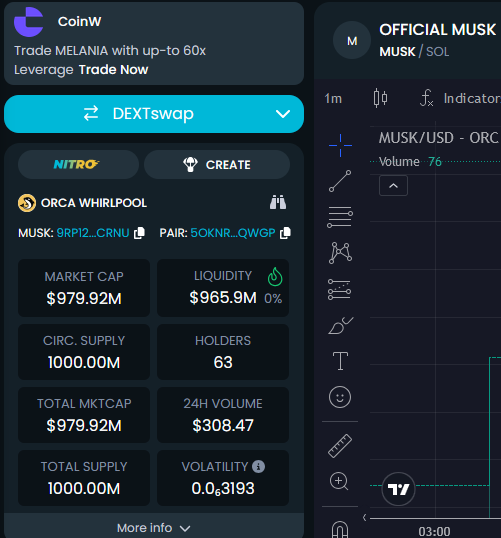
Task: Click the MUSK/USD chart symbol legend
Action: (439, 138)
